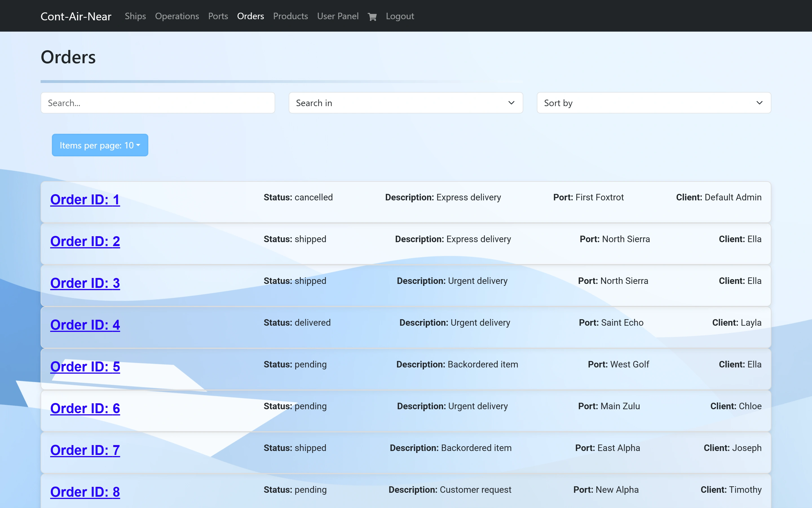This screenshot has height=508, width=812.
Task: Click 'Port: Main Zulu' text
Action: [609, 406]
